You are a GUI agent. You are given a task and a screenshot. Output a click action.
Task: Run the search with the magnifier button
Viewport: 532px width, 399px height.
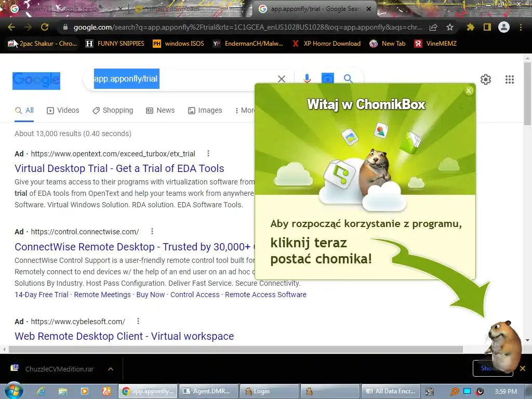tap(348, 79)
